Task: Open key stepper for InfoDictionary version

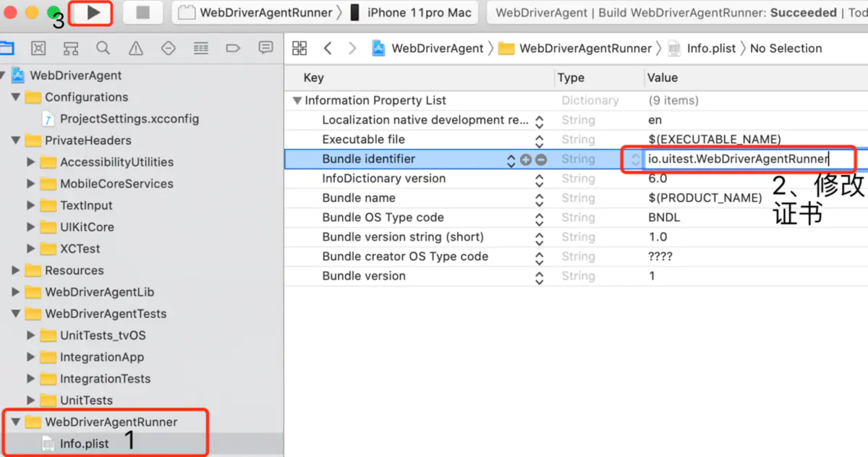Action: [539, 179]
